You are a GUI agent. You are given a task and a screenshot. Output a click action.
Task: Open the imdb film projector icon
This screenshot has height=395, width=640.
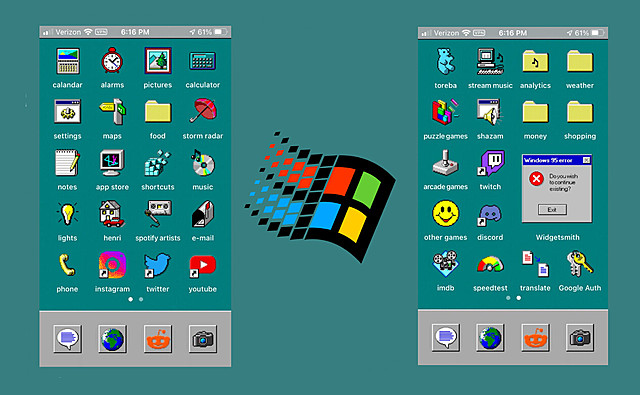(x=445, y=264)
